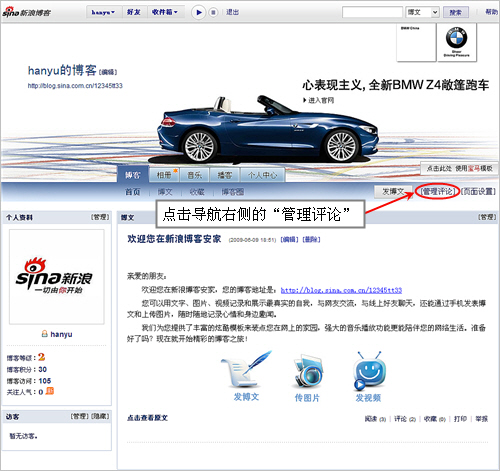Click the music stop button
Screen dimensions: 500x471
coord(213,13)
